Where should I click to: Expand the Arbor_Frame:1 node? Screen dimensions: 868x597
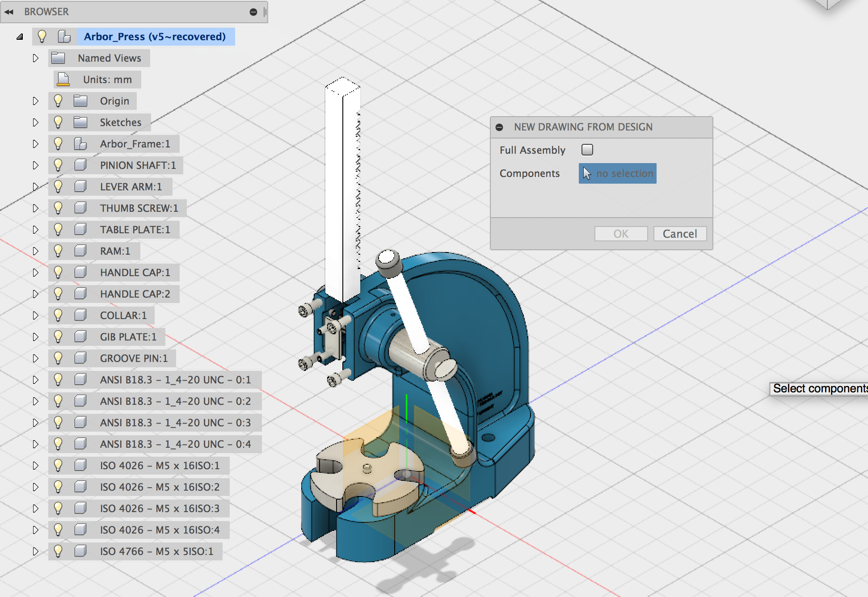tap(35, 144)
